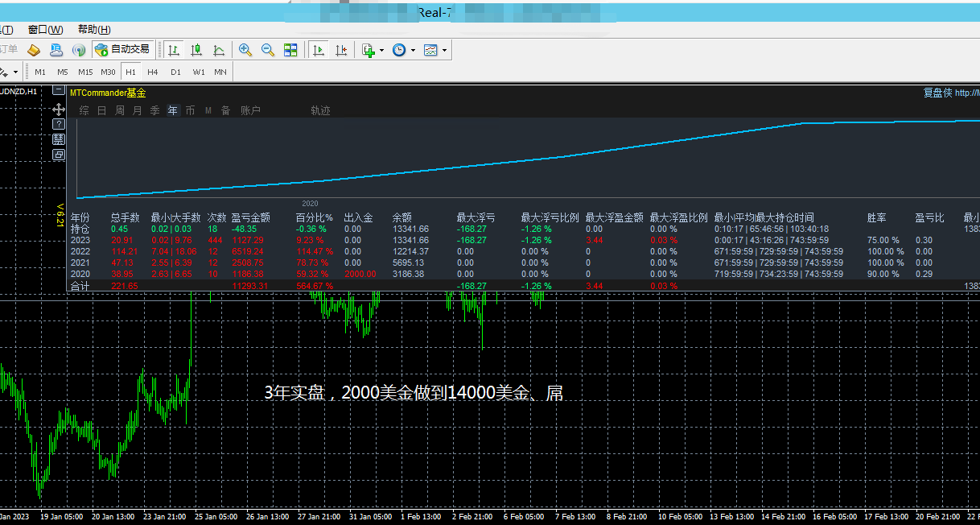This screenshot has width=980, height=525.
Task: Click the templates icon
Action: (430, 50)
